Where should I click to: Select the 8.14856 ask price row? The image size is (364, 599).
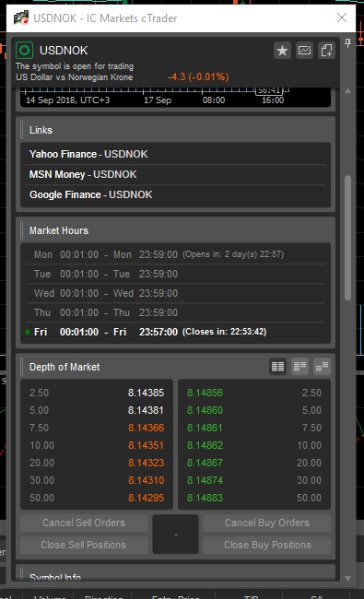[x=254, y=393]
